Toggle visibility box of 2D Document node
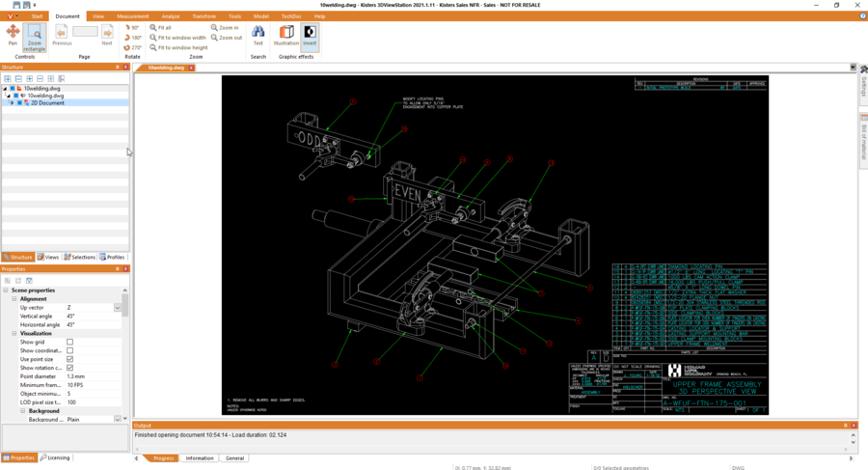The image size is (868, 470). pyautogui.click(x=20, y=102)
